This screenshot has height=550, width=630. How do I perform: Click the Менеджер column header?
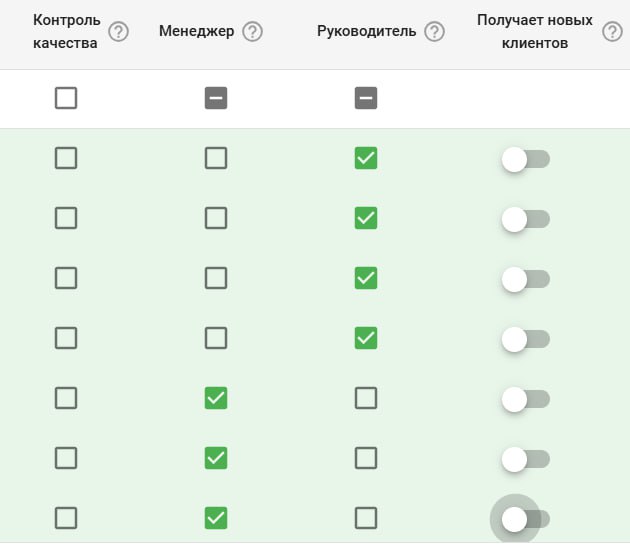(196, 32)
